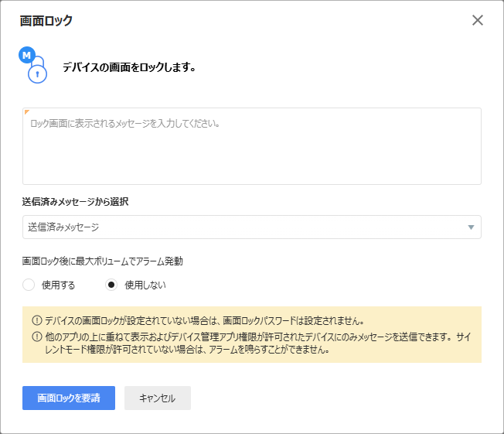Click the alarm setting label 画面ロック後に最大ボリューム

102,261
